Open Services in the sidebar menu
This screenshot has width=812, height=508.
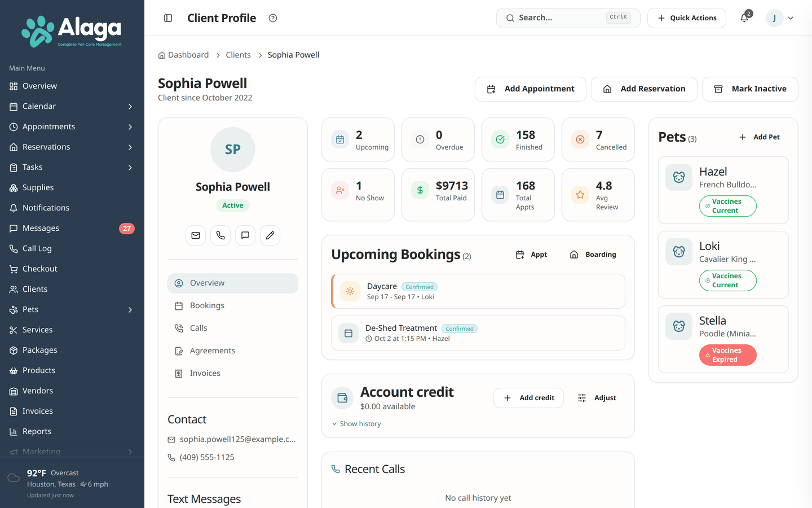[72, 330]
